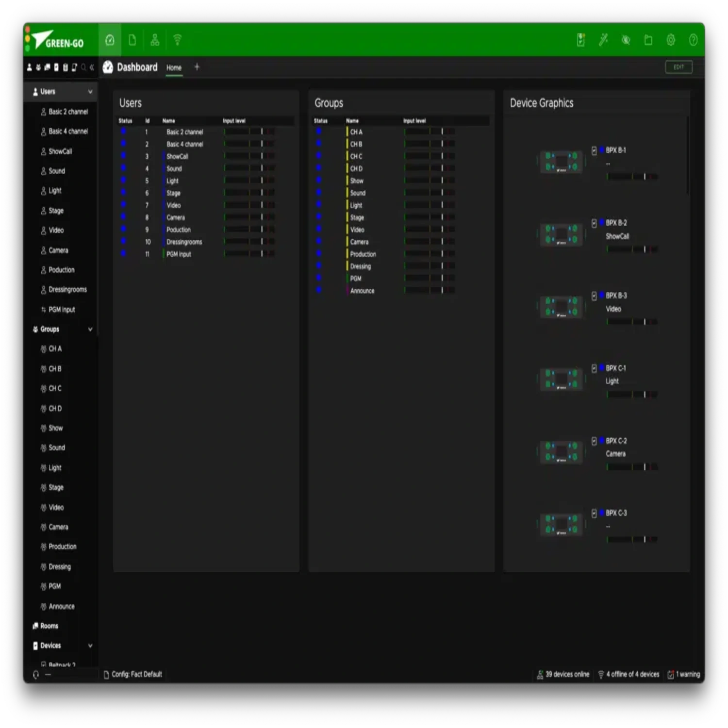Collapse the Groups section chevron in sidebar
The image size is (728, 728).
(x=90, y=329)
